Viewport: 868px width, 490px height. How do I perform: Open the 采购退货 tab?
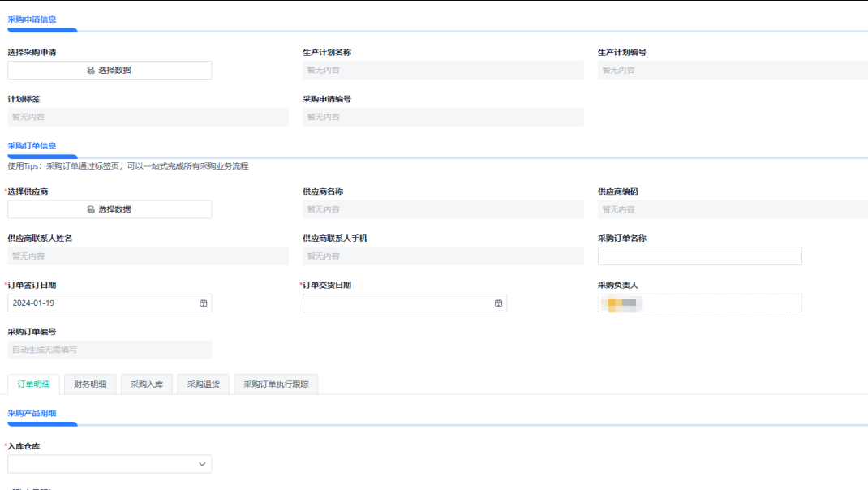[x=204, y=385]
